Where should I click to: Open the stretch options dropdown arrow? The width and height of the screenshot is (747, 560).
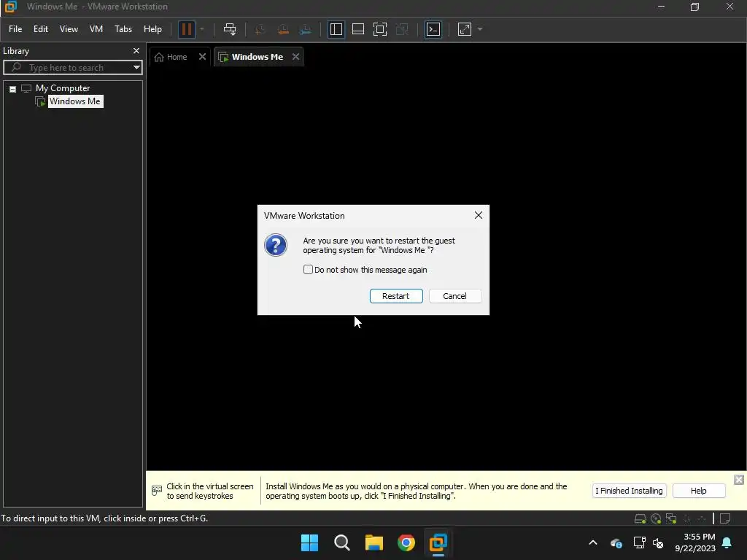(480, 29)
